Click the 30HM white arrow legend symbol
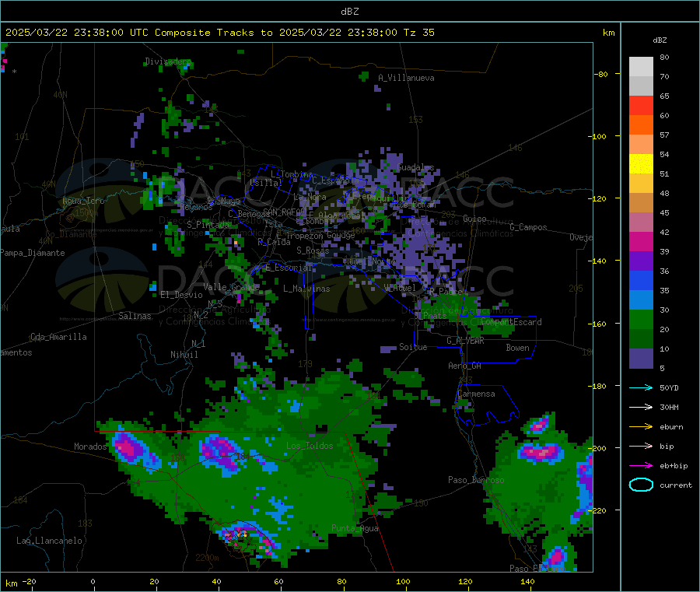 [641, 407]
